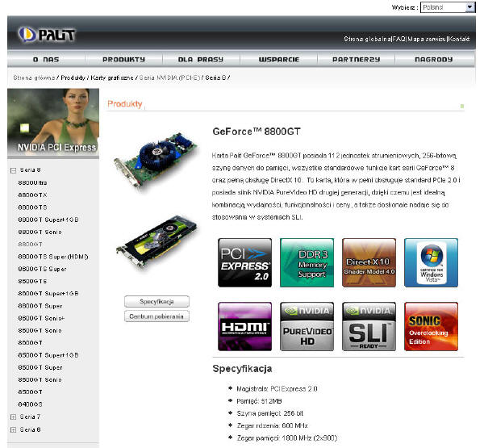The height and width of the screenshot is (448, 484).
Task: Expand the Seria 7 tree node
Action: click(x=13, y=417)
